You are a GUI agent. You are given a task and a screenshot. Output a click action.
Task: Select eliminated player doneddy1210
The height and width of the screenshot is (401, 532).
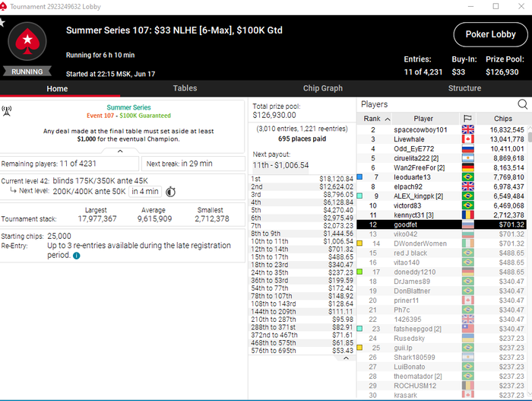point(442,272)
